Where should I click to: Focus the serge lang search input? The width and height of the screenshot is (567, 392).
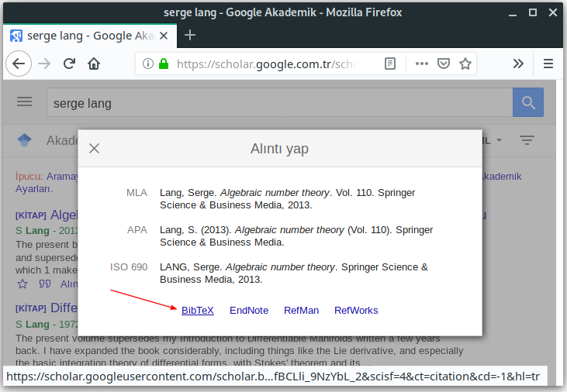pyautogui.click(x=279, y=102)
